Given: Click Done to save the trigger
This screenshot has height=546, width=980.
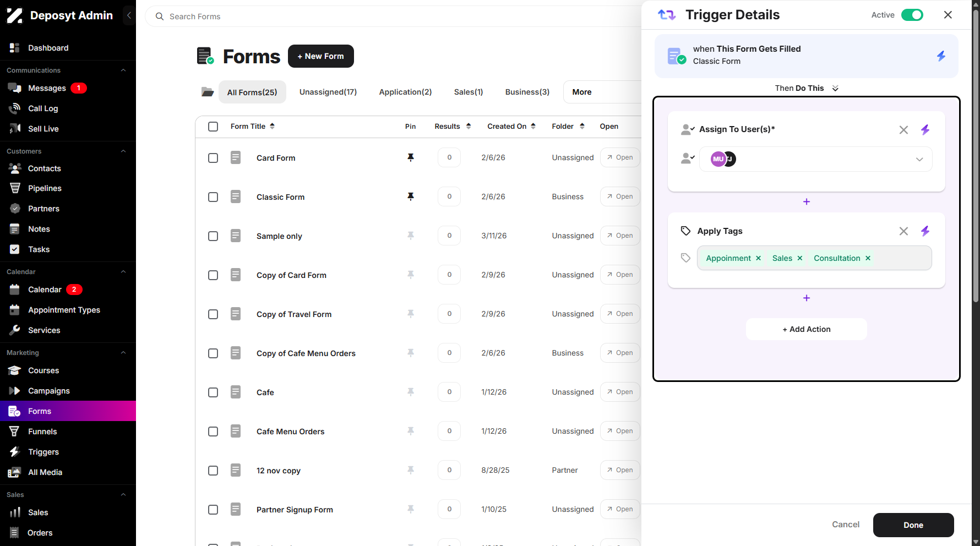Looking at the screenshot, I should (913, 525).
